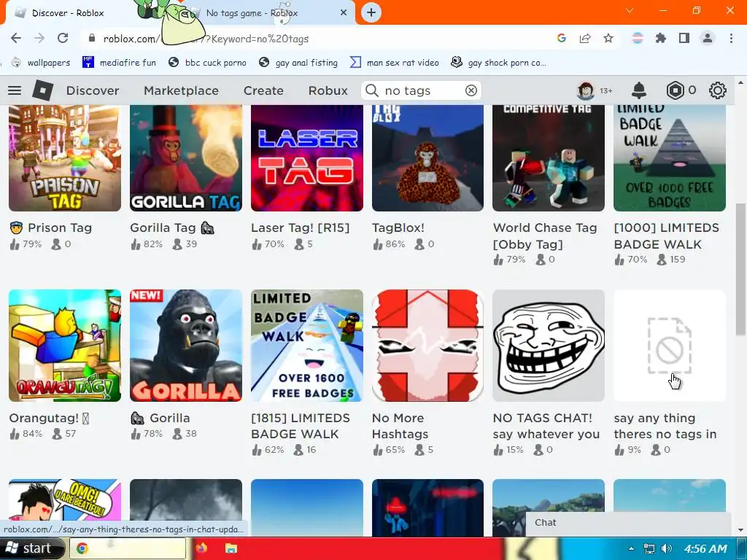This screenshot has height=560, width=747.
Task: Open the Discover menu item
Action: tap(93, 90)
